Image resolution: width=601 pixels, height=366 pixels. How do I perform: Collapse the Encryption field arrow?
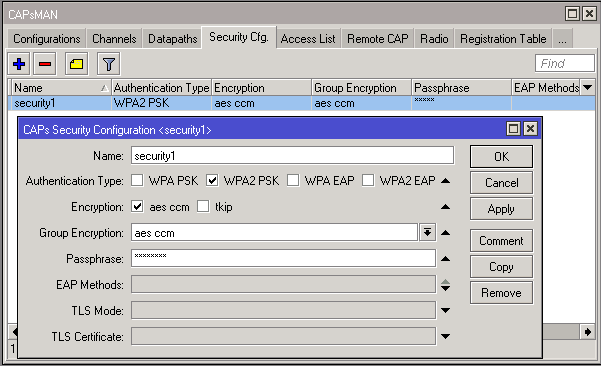click(x=445, y=207)
